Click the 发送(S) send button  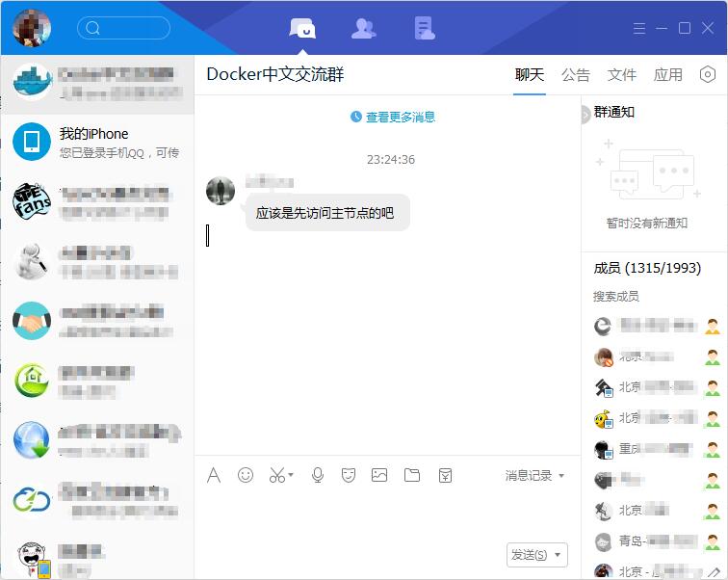click(x=529, y=555)
